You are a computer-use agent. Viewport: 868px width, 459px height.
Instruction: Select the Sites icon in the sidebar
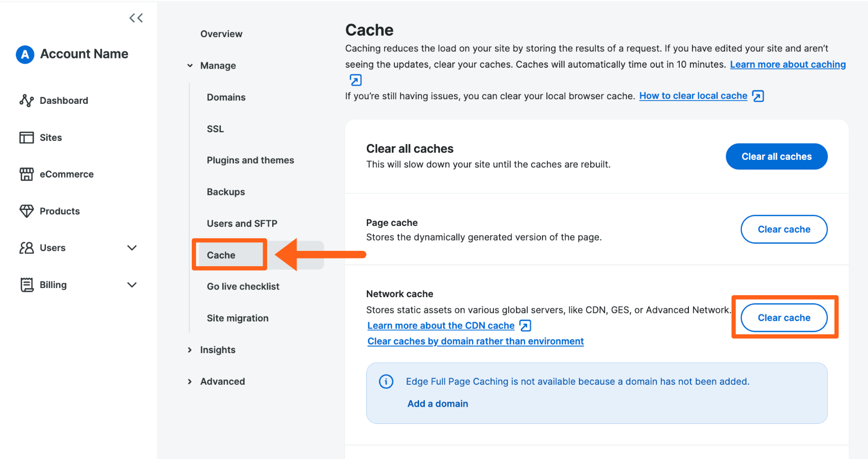[x=26, y=137]
